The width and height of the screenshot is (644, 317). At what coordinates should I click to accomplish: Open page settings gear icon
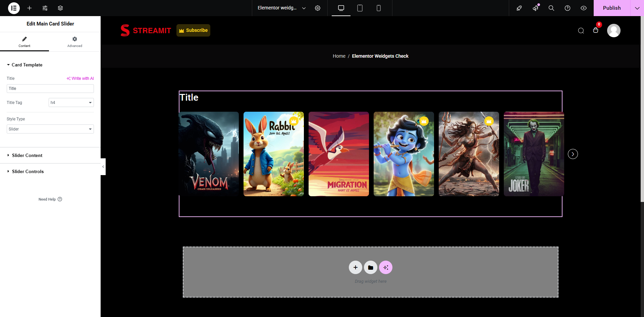318,8
